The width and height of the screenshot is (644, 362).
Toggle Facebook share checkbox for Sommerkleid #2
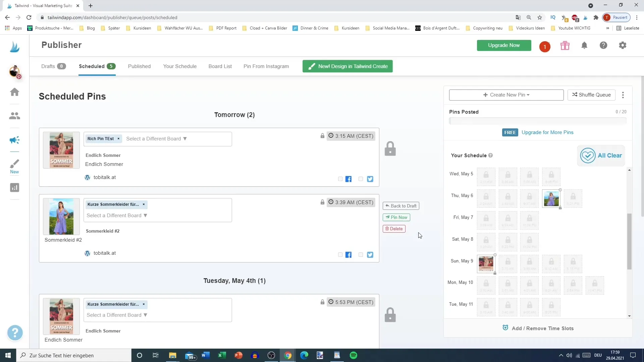click(x=340, y=255)
